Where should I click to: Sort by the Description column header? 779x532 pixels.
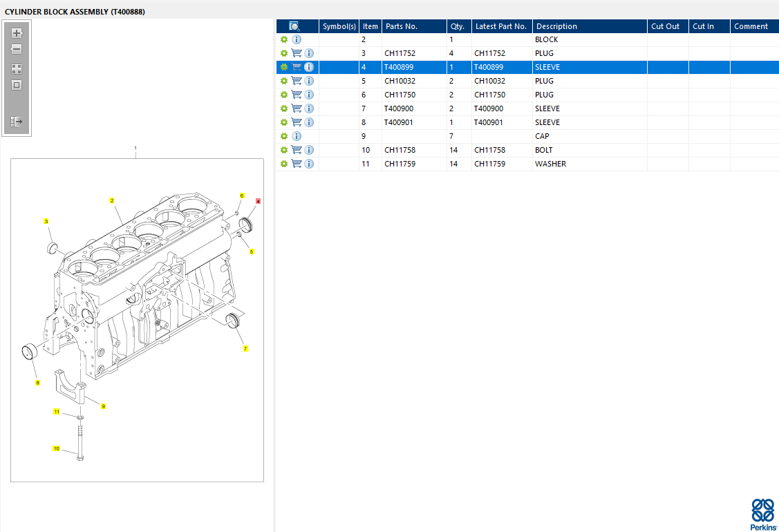coord(590,26)
